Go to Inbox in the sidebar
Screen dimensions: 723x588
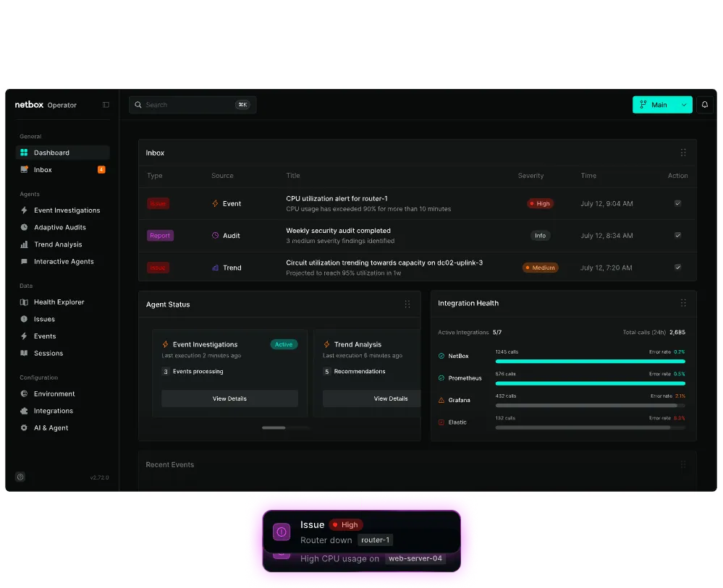click(63, 169)
